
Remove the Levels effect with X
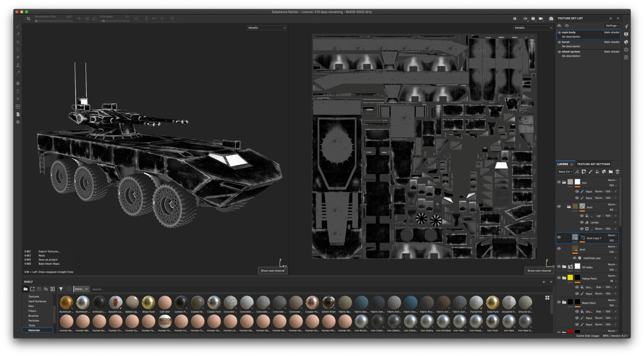point(615,222)
